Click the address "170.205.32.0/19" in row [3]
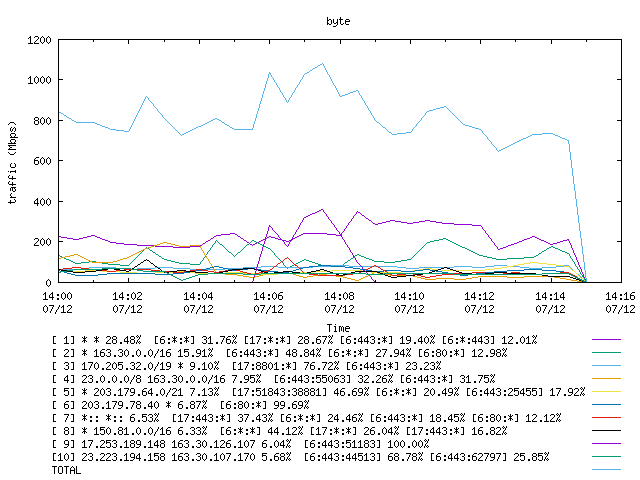This screenshot has height=480, width=640. click(127, 366)
